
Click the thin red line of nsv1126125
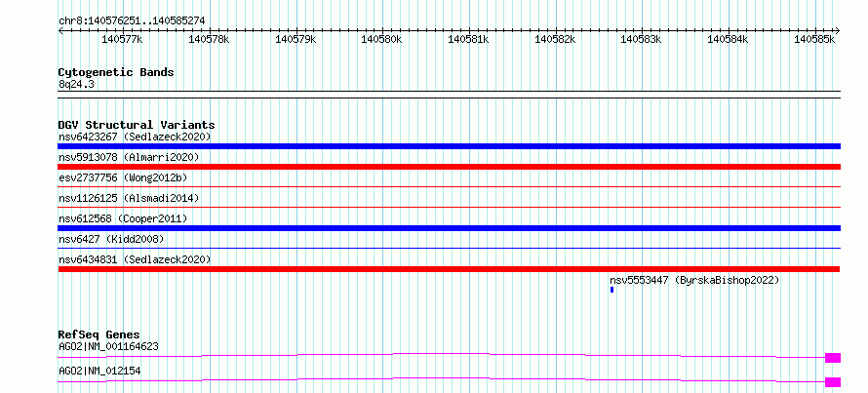click(449, 208)
